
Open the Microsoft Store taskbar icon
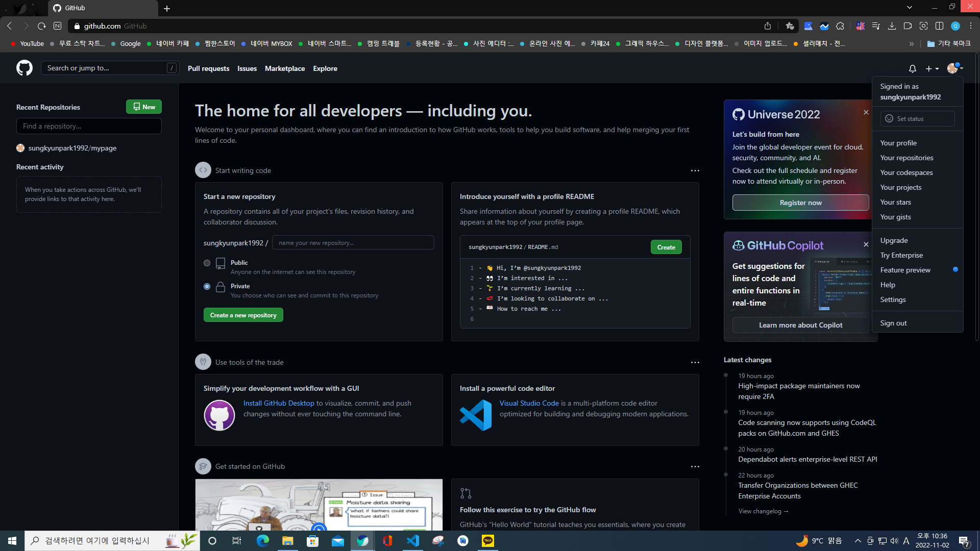313,541
